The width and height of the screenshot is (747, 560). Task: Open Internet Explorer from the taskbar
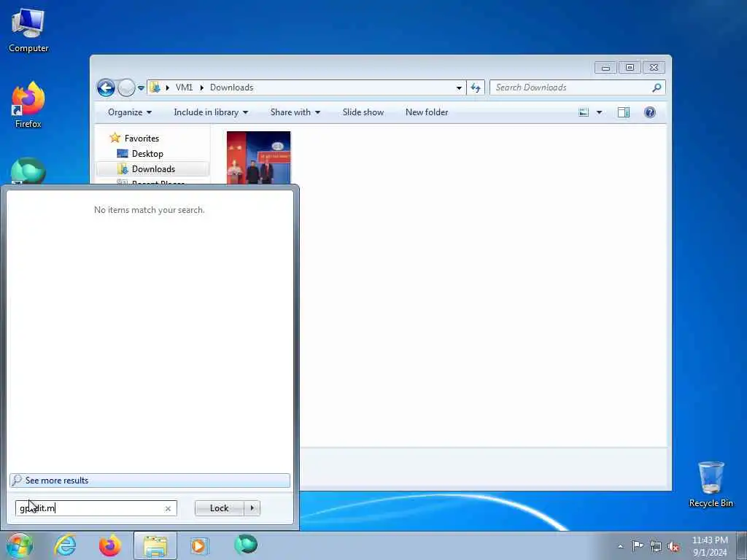(x=65, y=545)
